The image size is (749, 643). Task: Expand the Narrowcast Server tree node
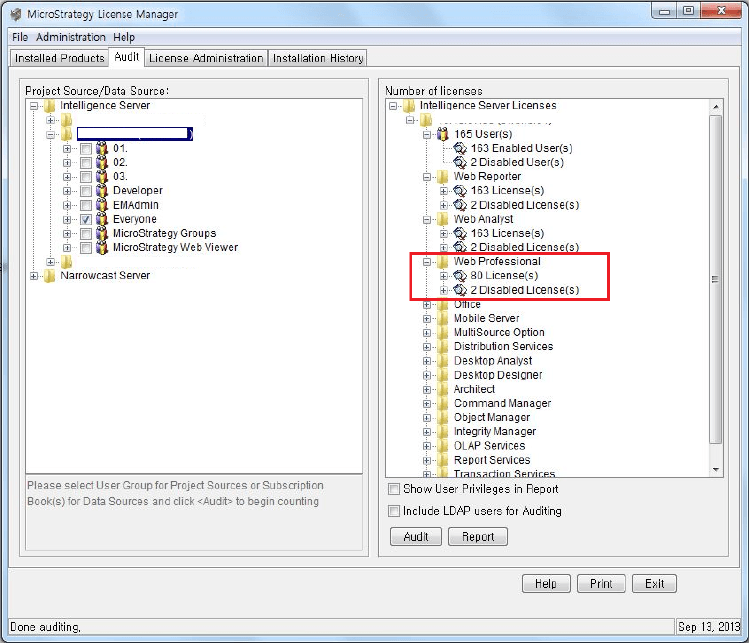[x=35, y=276]
